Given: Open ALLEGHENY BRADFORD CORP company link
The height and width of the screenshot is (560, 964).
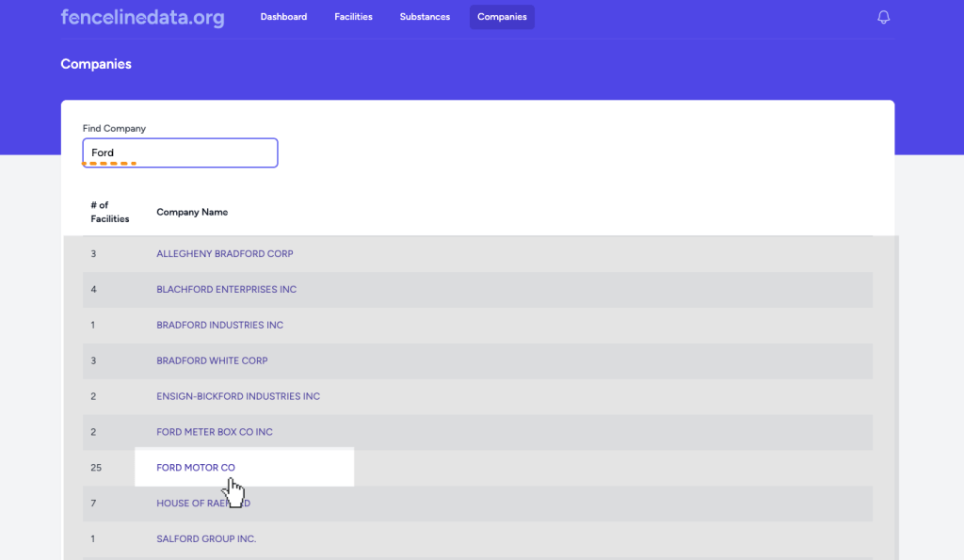Looking at the screenshot, I should [x=224, y=254].
